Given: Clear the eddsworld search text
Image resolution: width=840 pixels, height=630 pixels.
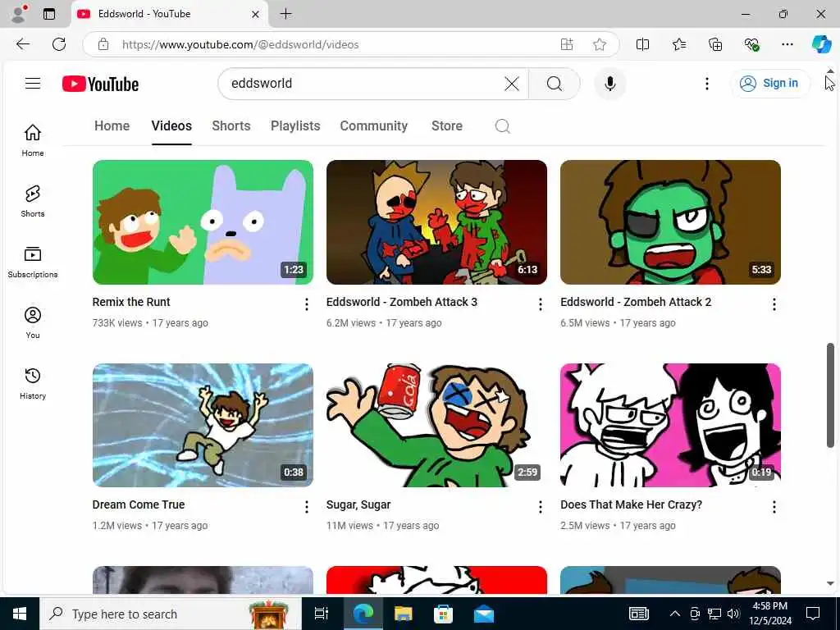Looking at the screenshot, I should (x=512, y=84).
